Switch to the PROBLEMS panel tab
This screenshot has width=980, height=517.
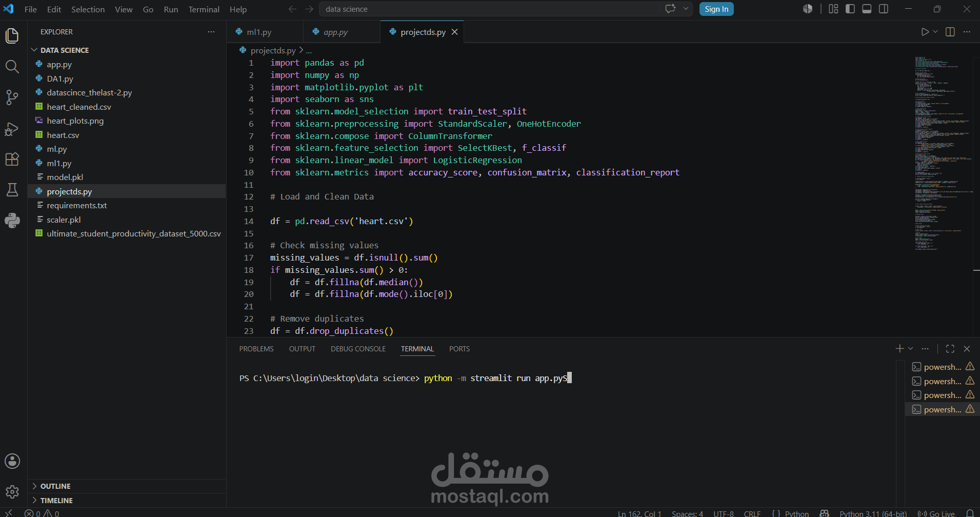tap(256, 349)
